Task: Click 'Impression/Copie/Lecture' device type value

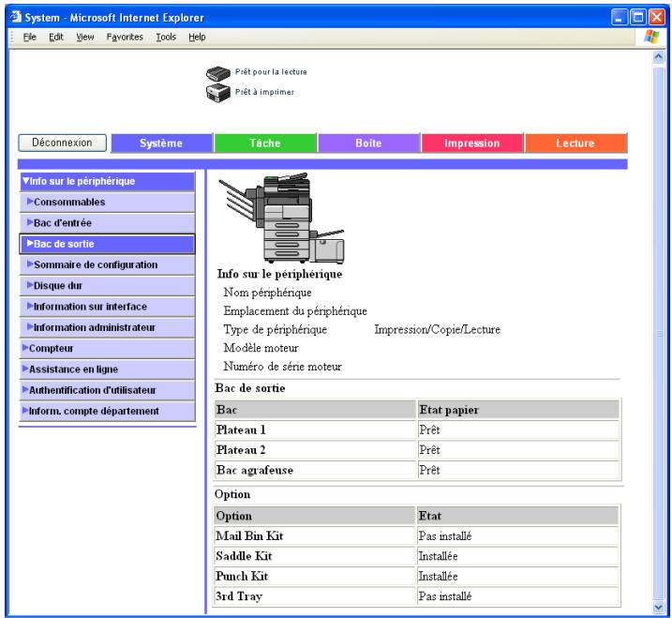Action: [x=437, y=330]
